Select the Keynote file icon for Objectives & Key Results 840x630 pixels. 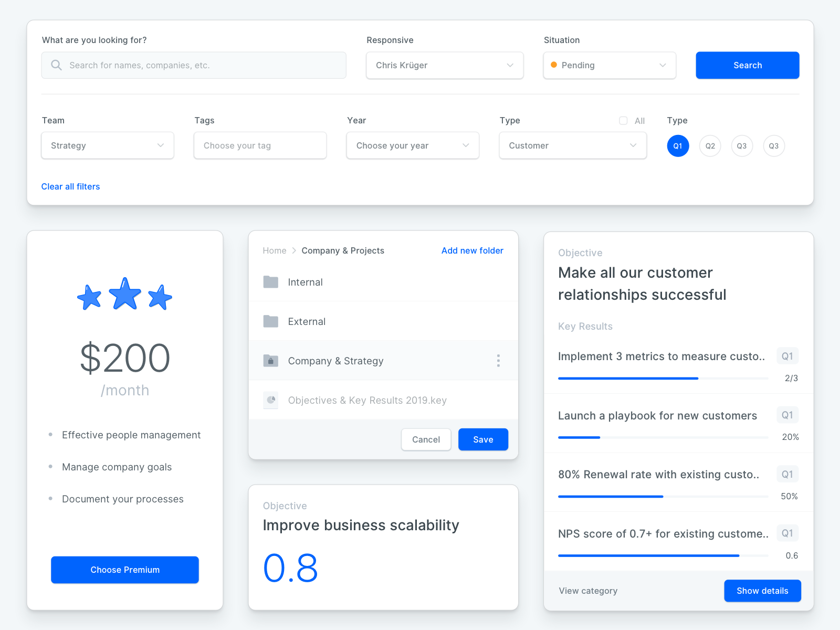(271, 400)
